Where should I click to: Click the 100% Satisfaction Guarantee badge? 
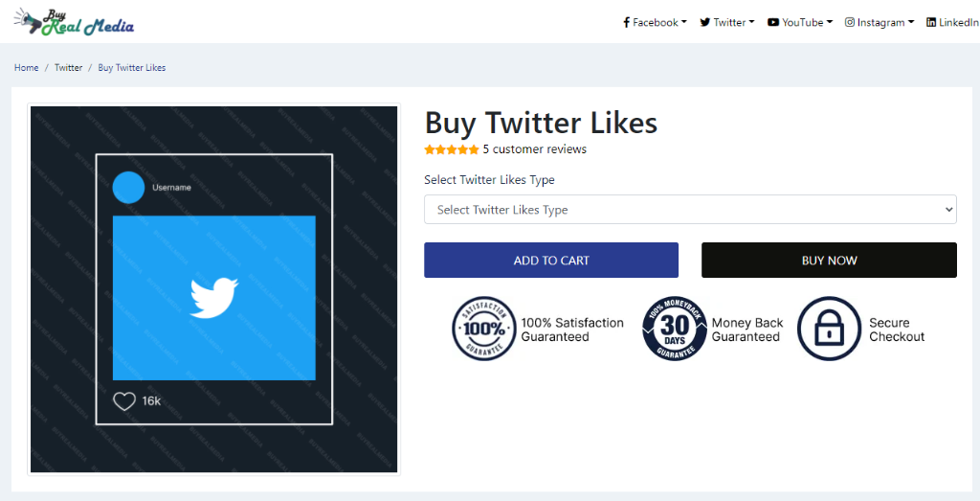(483, 329)
